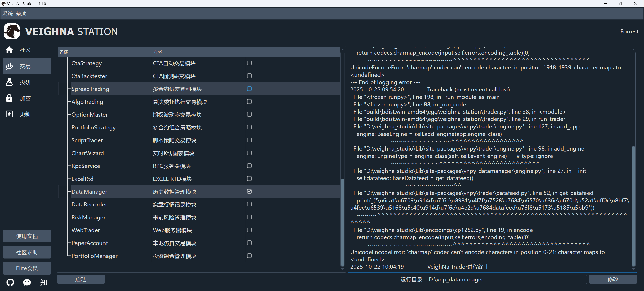Open the Zhihu 知 icon
This screenshot has height=291, width=644.
pyautogui.click(x=43, y=283)
